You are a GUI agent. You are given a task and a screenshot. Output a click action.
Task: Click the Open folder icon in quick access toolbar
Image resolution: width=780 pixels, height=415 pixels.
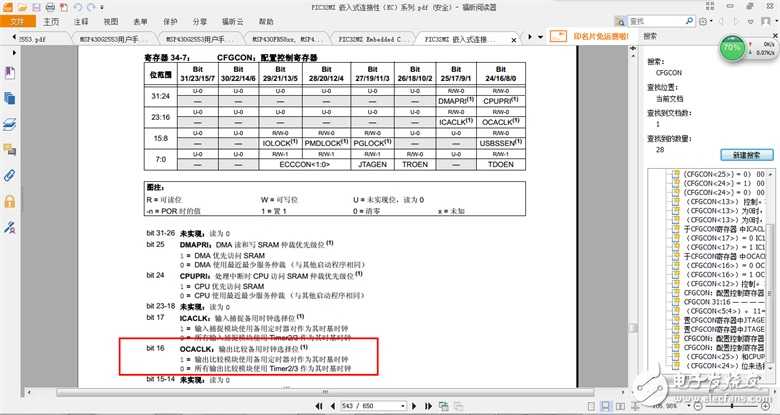point(22,7)
